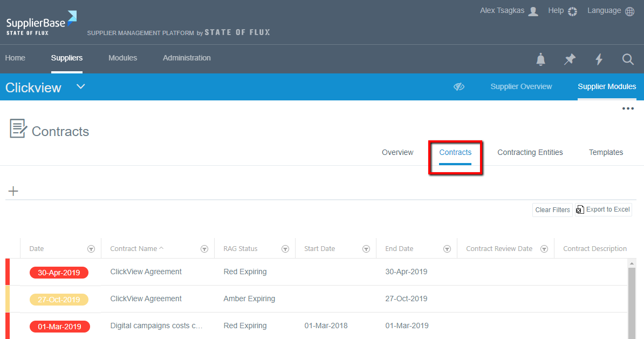644x339 pixels.
Task: Click the Clear Filters button
Action: 552,210
